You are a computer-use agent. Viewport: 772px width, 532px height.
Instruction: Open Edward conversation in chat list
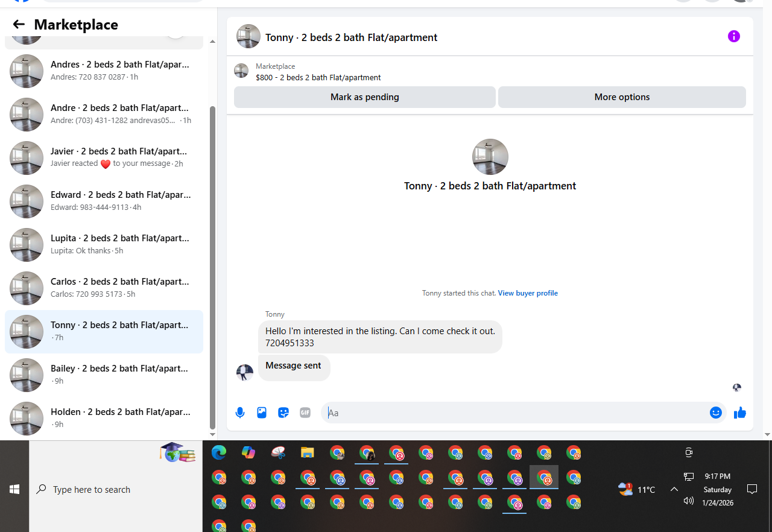(104, 201)
